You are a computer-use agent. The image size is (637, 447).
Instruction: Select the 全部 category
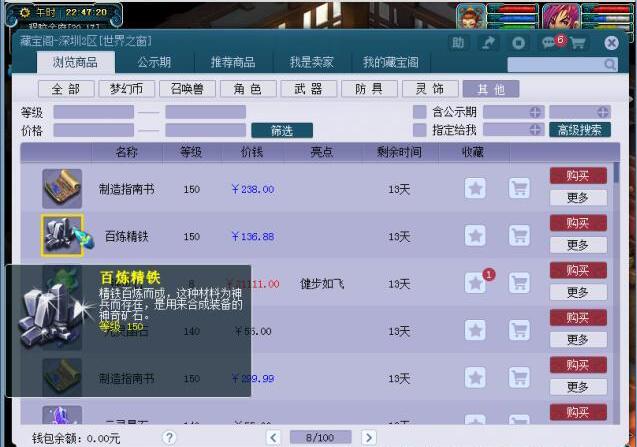pyautogui.click(x=66, y=89)
